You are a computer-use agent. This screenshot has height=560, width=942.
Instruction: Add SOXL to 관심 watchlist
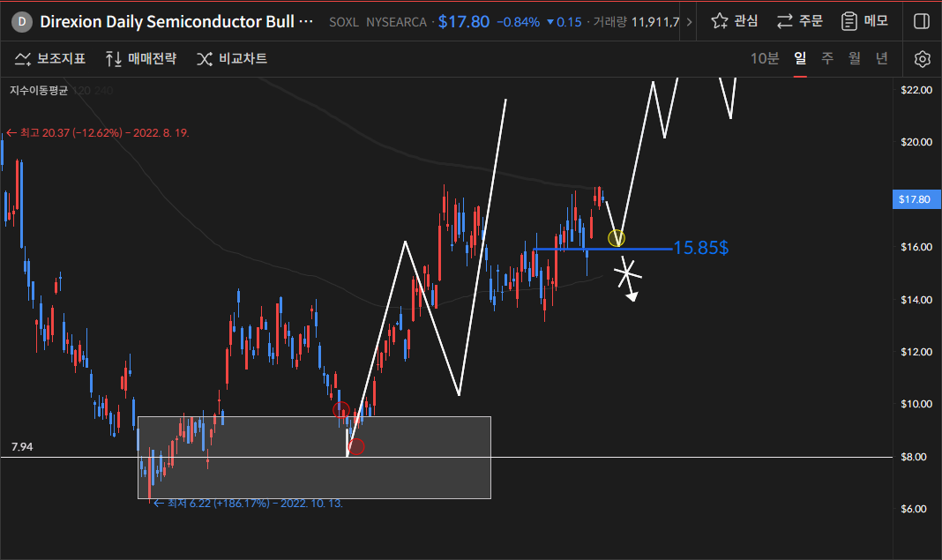click(734, 21)
